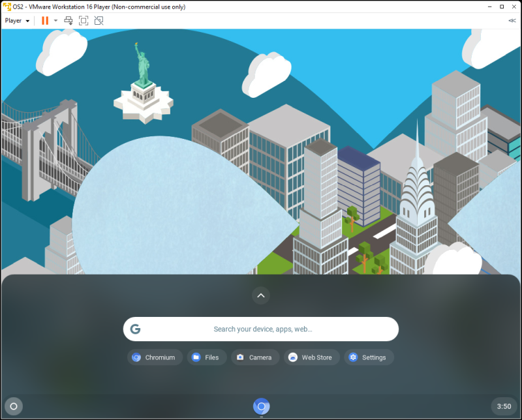Expand the power options dropdown arrow

[x=55, y=21]
